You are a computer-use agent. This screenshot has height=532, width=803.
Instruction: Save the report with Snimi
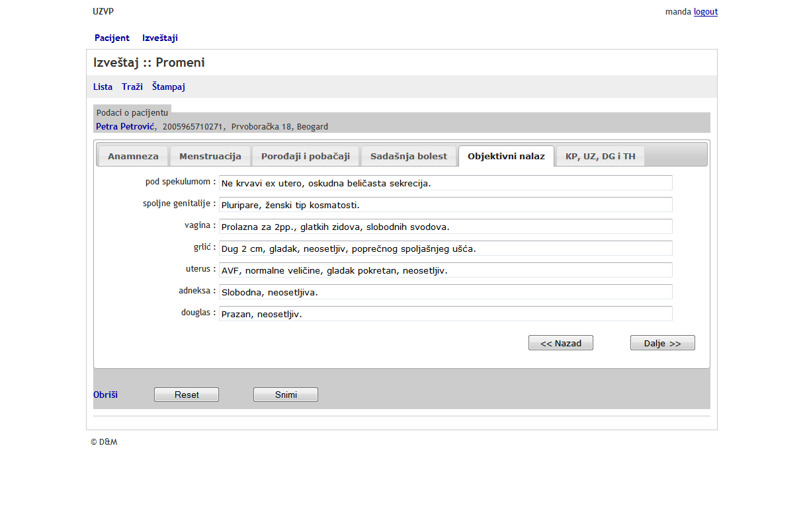(x=286, y=395)
